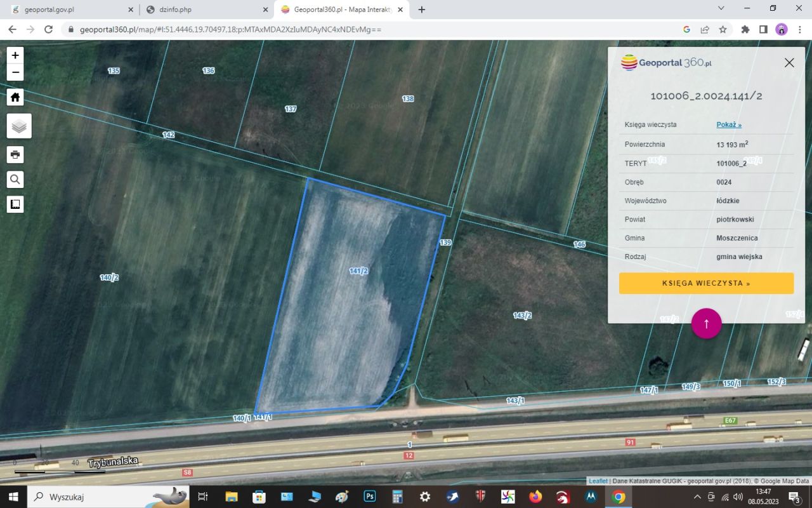Zoom out of the map
The height and width of the screenshot is (508, 812).
point(15,72)
